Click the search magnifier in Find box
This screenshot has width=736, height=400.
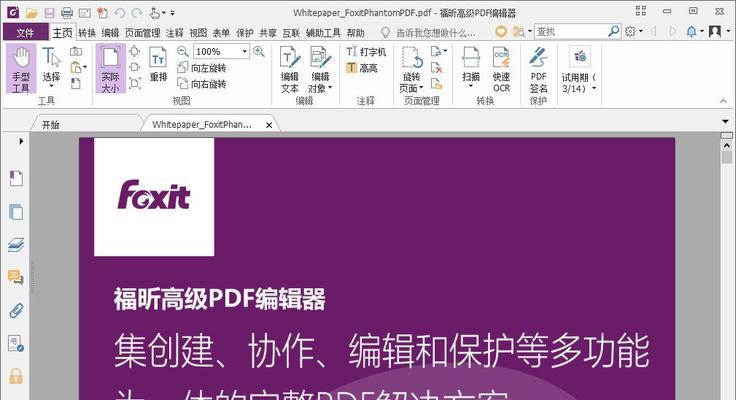(x=613, y=31)
